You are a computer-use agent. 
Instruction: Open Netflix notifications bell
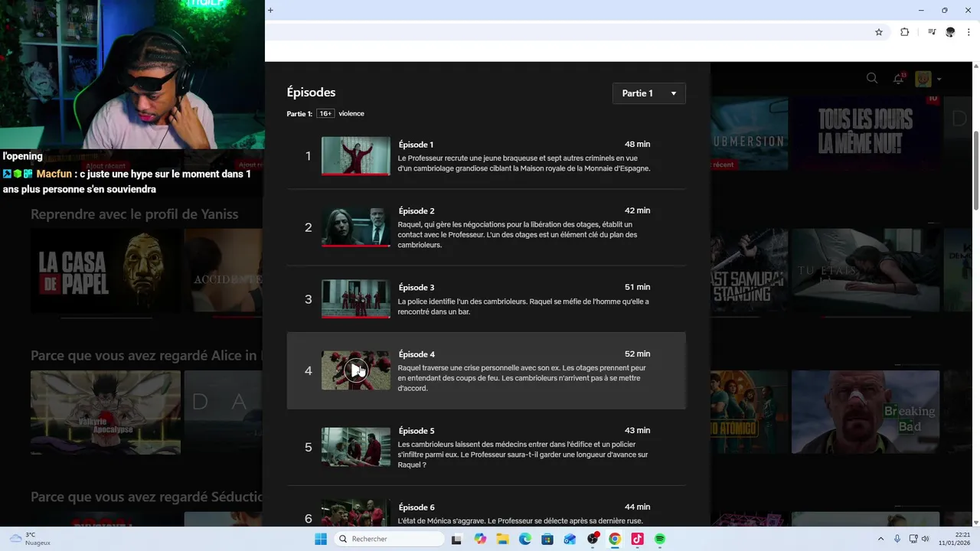pos(899,78)
